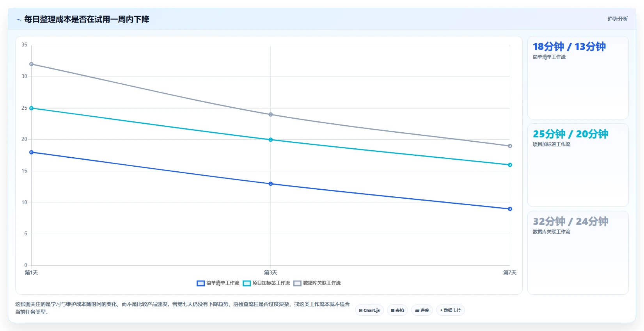Click the gray data point at 第7天 (19)
644x331 pixels.
click(x=510, y=146)
